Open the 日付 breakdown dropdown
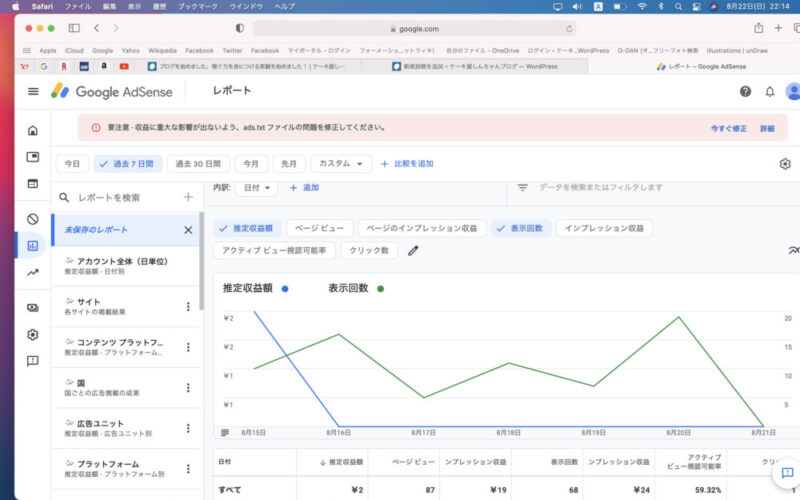 (x=256, y=187)
